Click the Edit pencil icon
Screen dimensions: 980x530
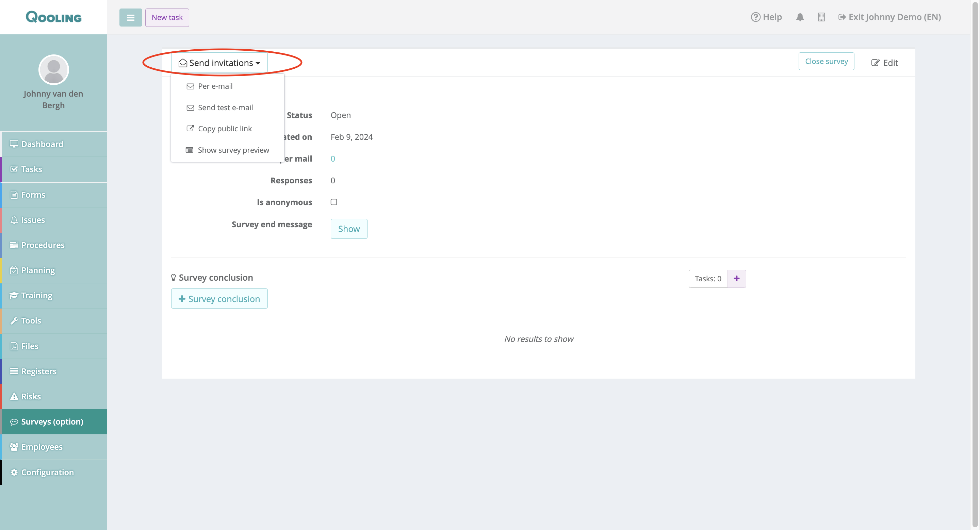pyautogui.click(x=876, y=63)
